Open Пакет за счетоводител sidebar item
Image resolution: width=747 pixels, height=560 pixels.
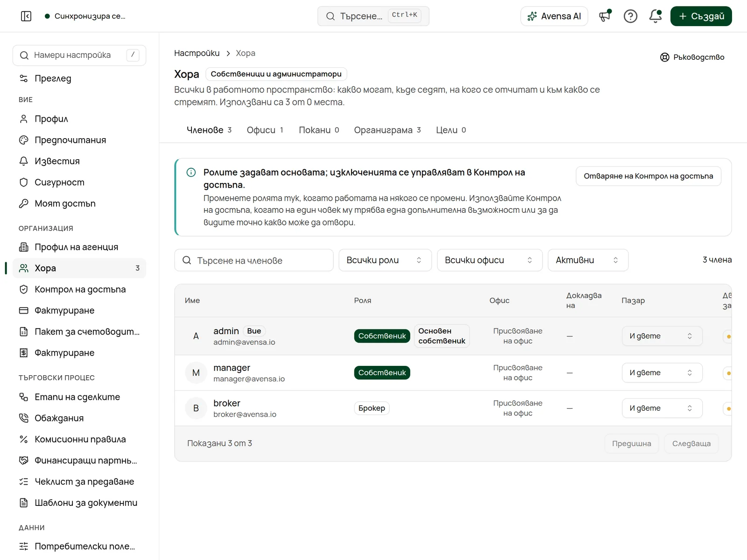point(79,332)
